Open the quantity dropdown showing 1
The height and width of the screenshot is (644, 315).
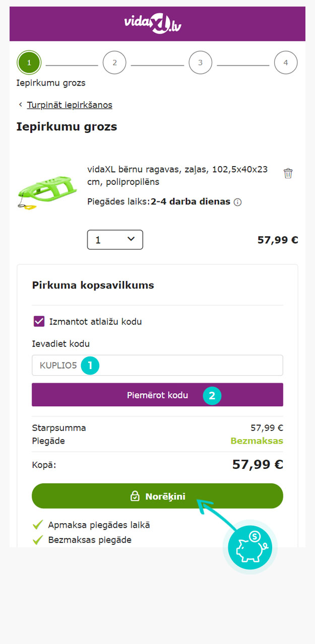tap(115, 240)
